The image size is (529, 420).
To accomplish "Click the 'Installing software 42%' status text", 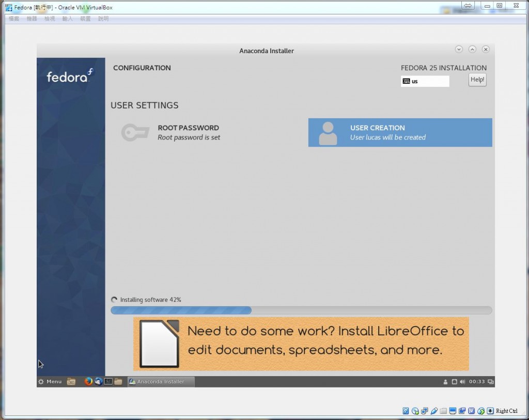I will click(150, 300).
